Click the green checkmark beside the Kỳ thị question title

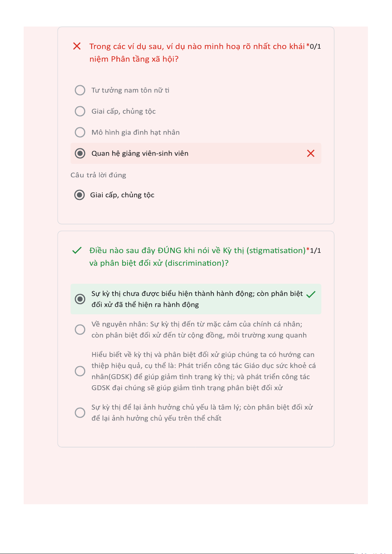77,251
